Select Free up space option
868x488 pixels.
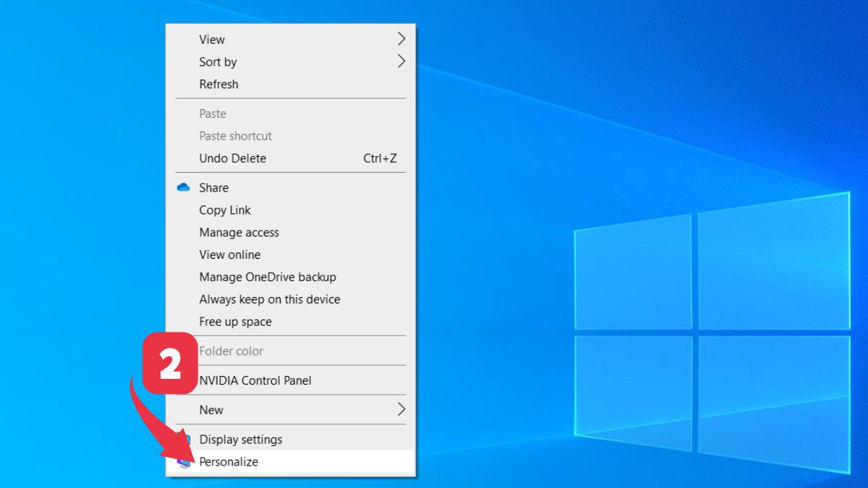235,322
